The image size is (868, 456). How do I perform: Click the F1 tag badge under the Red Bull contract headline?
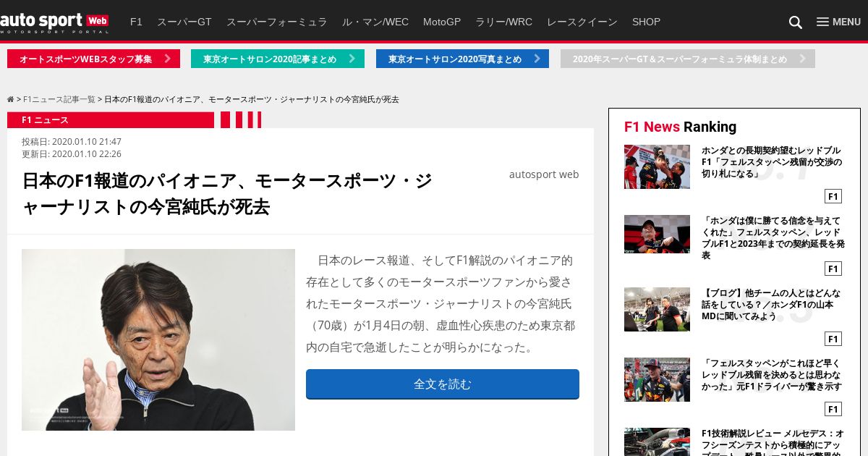tap(833, 196)
